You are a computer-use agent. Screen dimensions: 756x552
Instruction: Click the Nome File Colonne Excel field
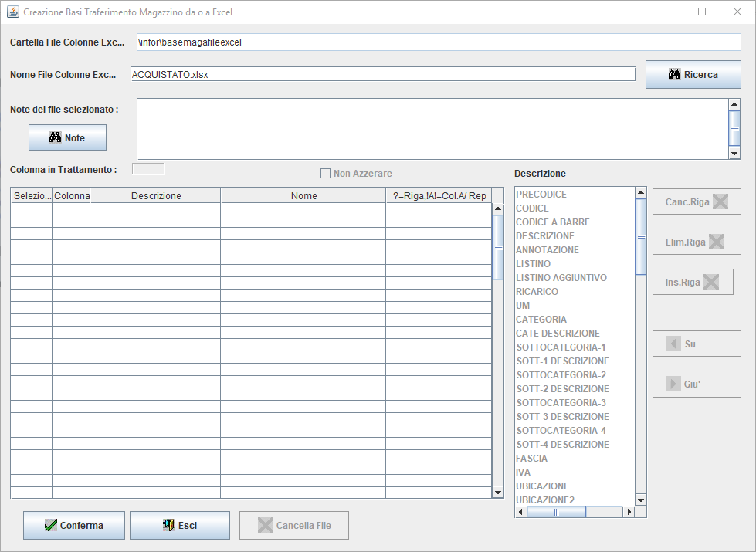point(382,74)
